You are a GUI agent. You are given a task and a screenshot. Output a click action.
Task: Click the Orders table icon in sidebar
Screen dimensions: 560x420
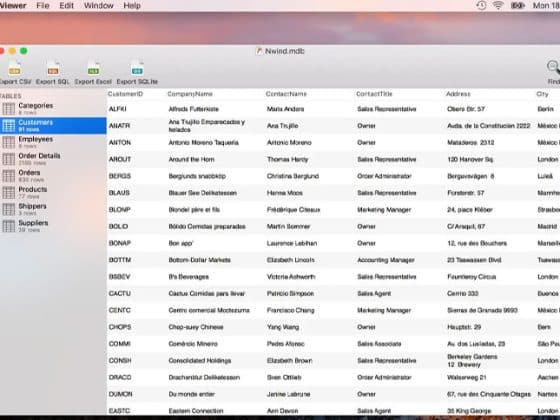(x=9, y=176)
